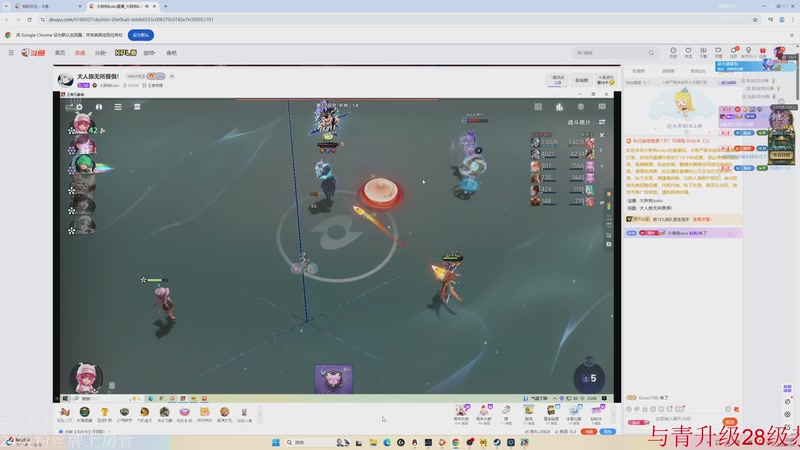Open the in-game settings gear icon
This screenshot has width=800, height=450.
(79, 107)
